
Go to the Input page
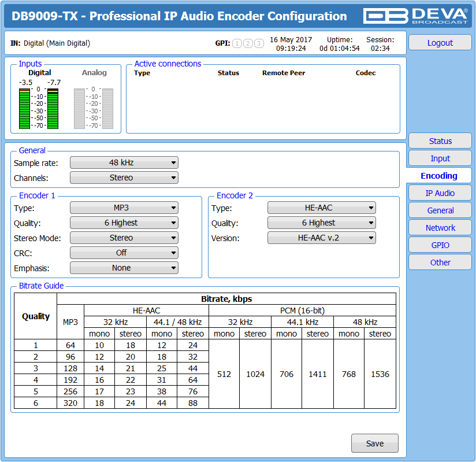(x=440, y=158)
